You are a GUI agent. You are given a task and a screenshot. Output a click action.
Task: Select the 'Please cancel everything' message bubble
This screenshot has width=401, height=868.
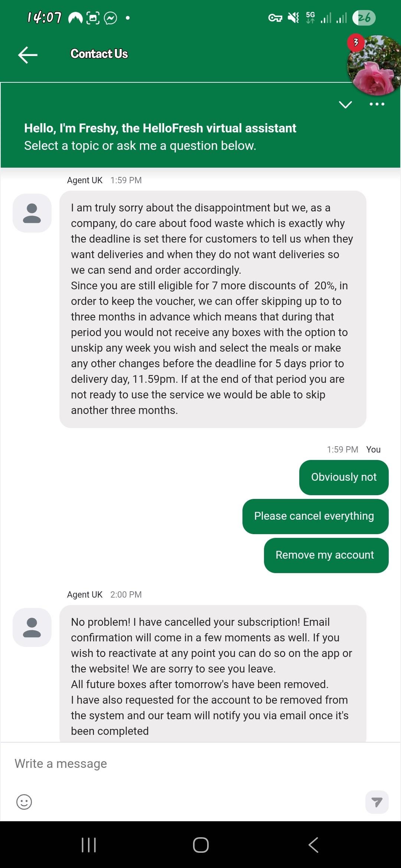coord(315,516)
